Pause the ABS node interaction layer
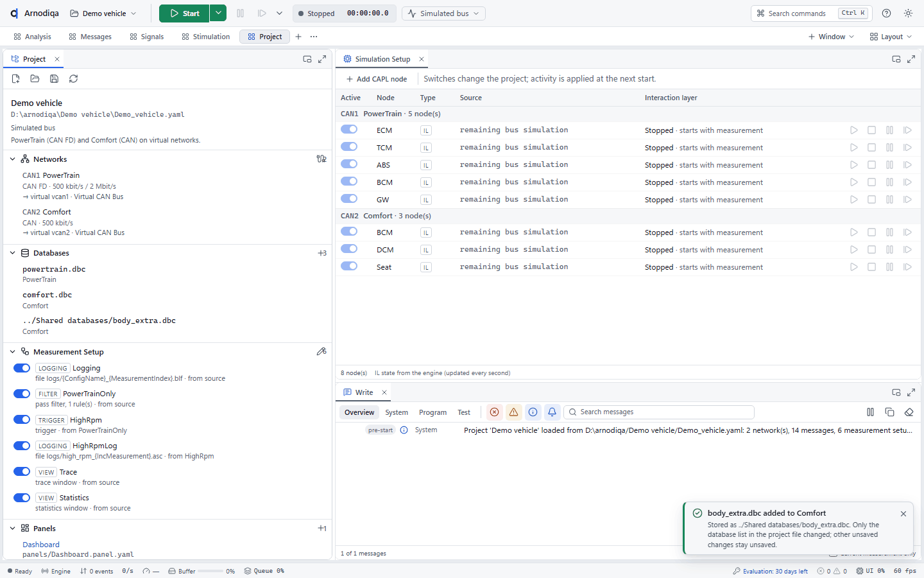 890,165
